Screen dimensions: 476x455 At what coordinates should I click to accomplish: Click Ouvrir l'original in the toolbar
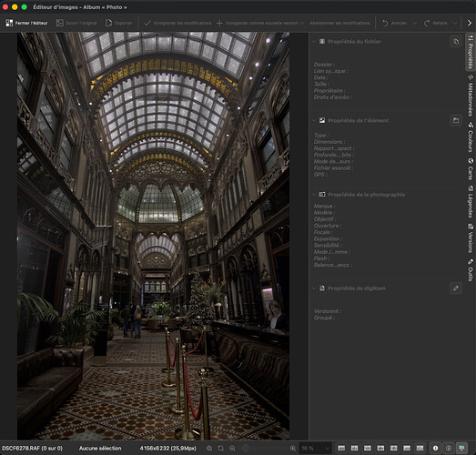[76, 23]
